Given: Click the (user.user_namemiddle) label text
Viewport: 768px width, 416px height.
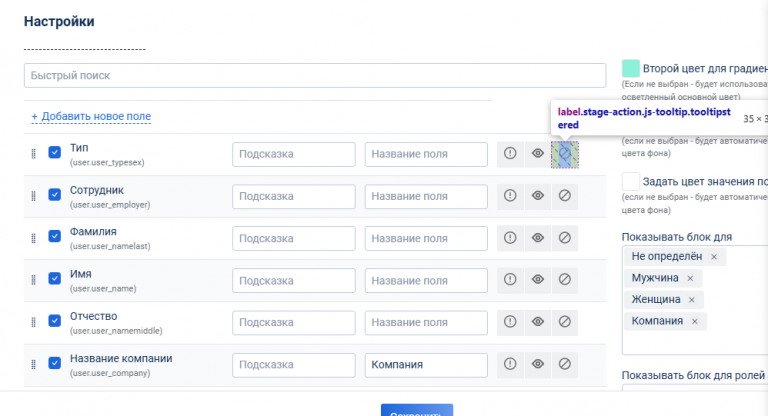Looking at the screenshot, I should click(x=116, y=331).
